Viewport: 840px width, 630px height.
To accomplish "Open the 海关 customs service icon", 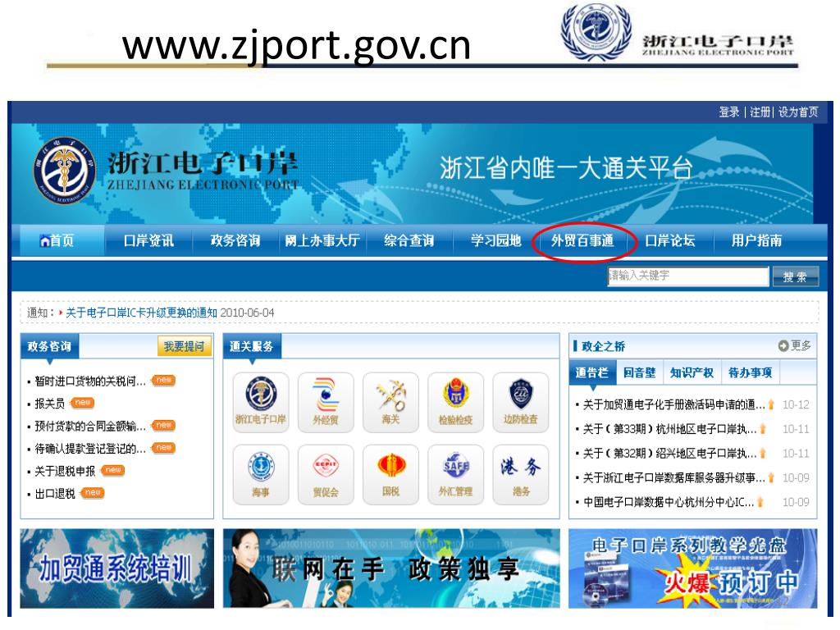I will (x=390, y=402).
